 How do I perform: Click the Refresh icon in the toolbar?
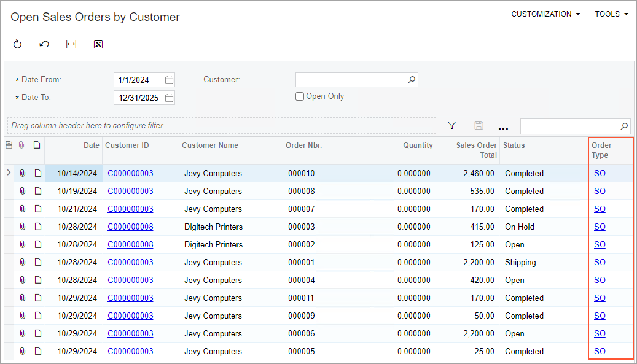pyautogui.click(x=17, y=44)
